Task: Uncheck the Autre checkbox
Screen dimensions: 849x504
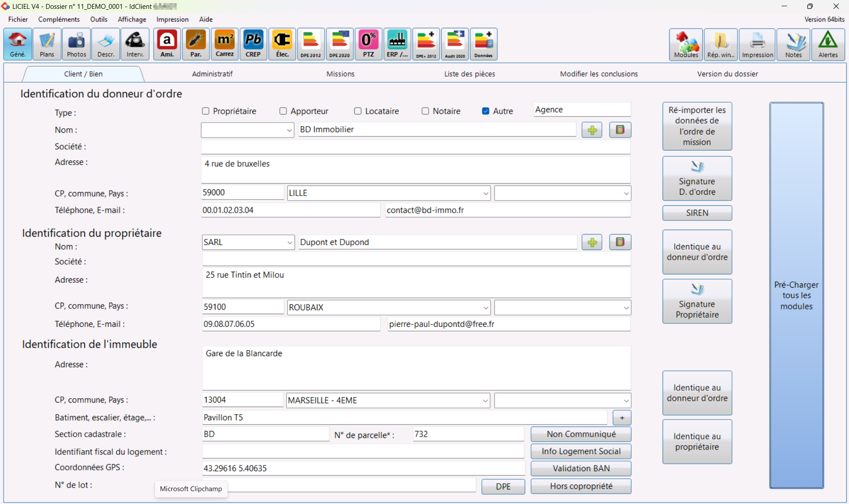Action: pos(485,111)
